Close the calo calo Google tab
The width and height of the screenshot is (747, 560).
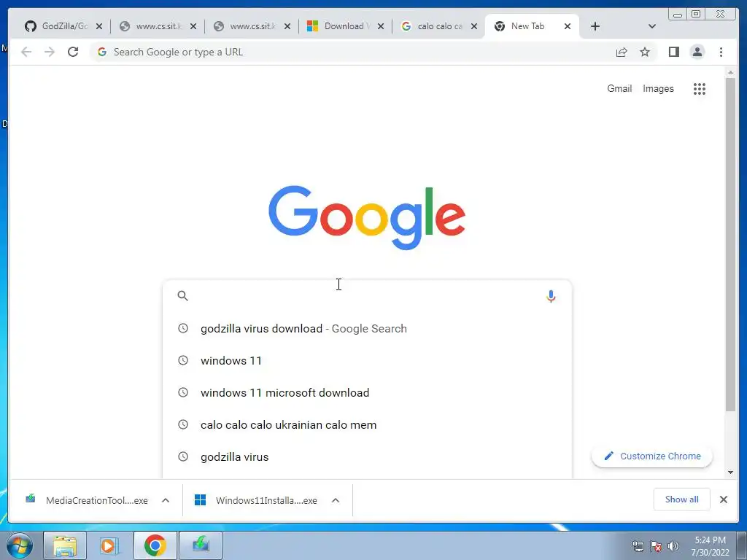(474, 27)
